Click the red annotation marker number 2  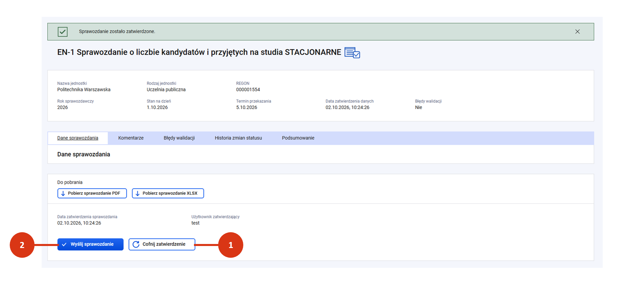[x=22, y=245]
